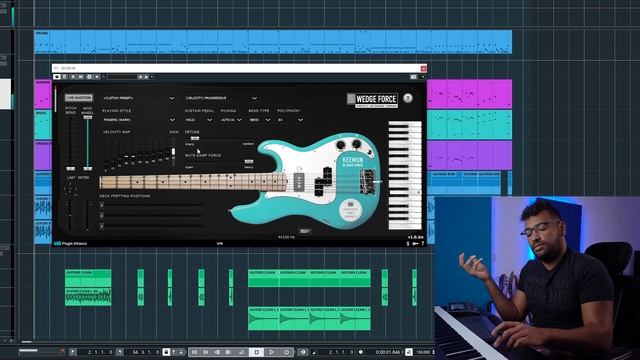Image resolution: width=640 pixels, height=360 pixels.
Task: Click the plugin toolbar Read automation icon
Action: pyautogui.click(x=73, y=77)
